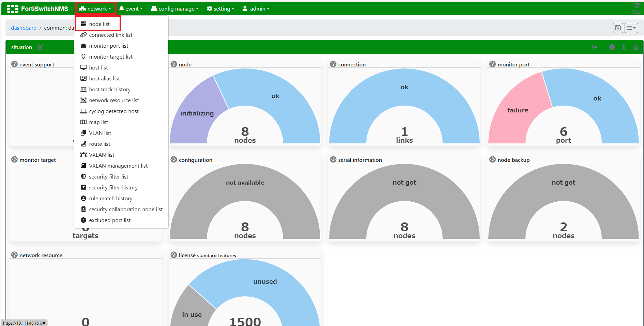
Task: Click the '1 links' count
Action: [404, 135]
